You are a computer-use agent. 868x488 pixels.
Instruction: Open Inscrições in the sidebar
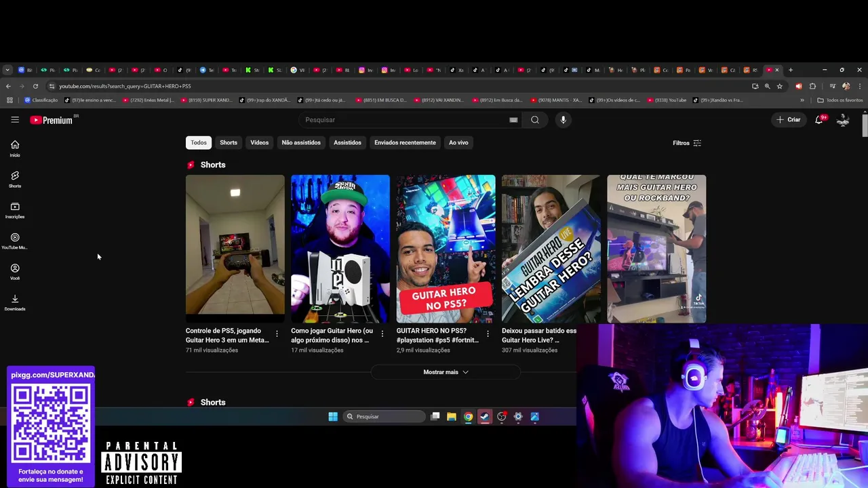click(15, 210)
